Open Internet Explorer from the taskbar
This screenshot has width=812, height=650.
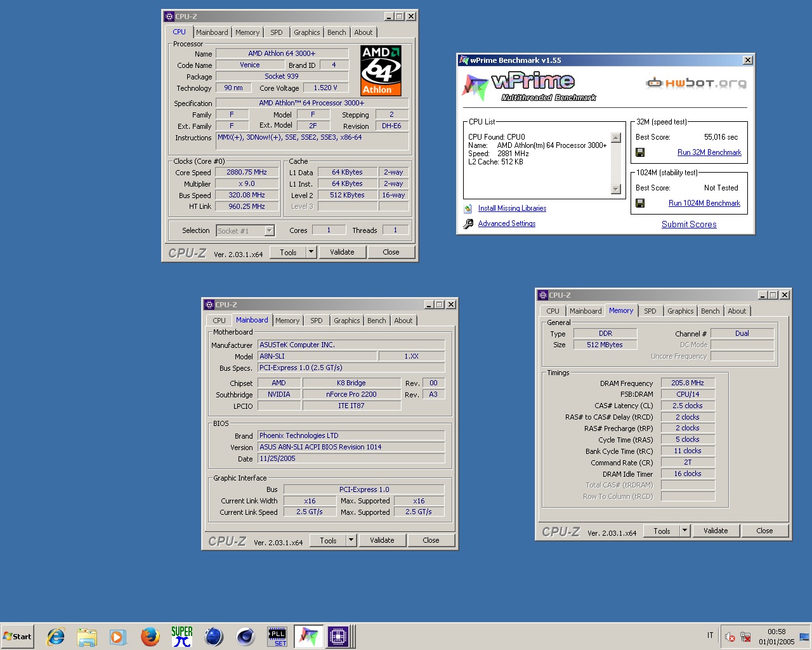click(56, 636)
